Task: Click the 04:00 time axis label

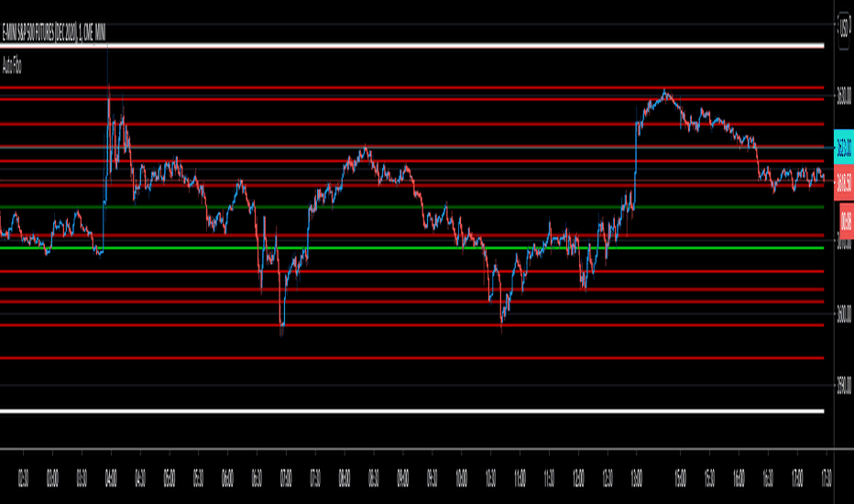Action: [111, 478]
